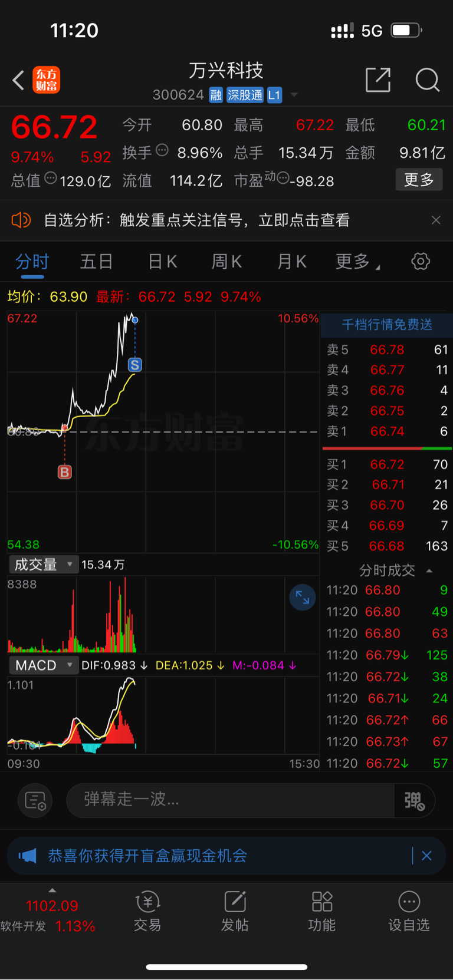The height and width of the screenshot is (980, 453).
Task: Tap the 最高 67.22 value
Action: (x=315, y=125)
